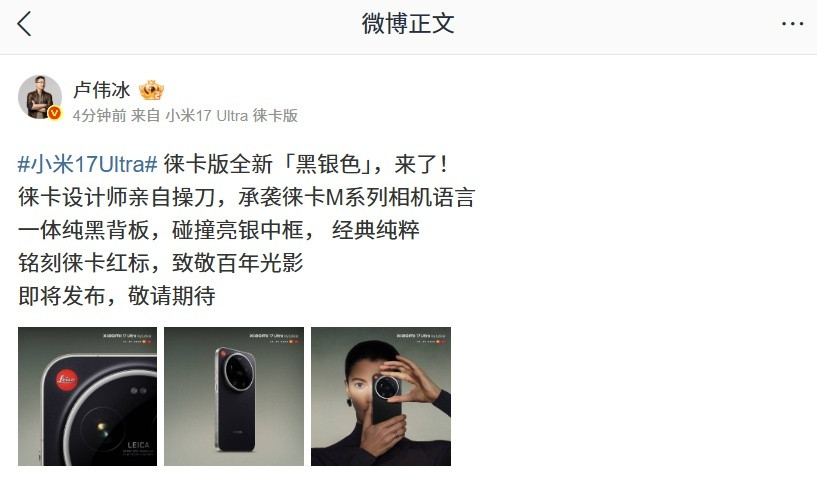This screenshot has width=817, height=477.
Task: Click the gold crown membership badge
Action: point(151,90)
